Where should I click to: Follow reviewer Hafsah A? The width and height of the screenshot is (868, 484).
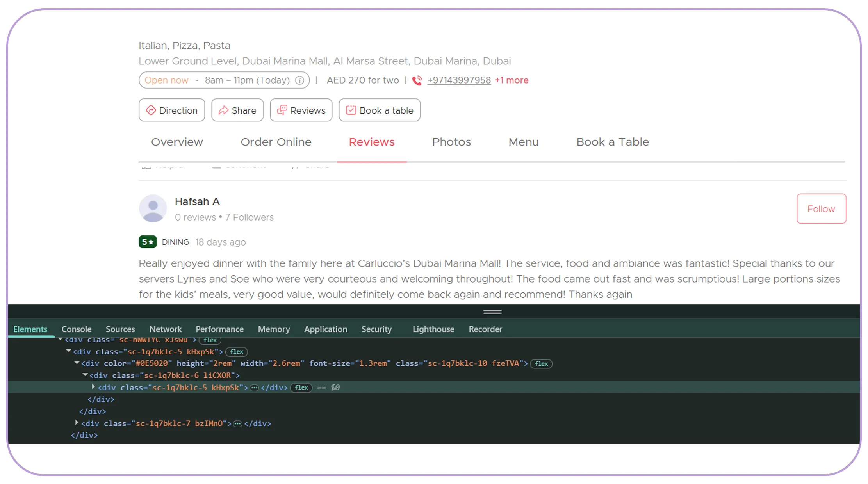pyautogui.click(x=821, y=209)
